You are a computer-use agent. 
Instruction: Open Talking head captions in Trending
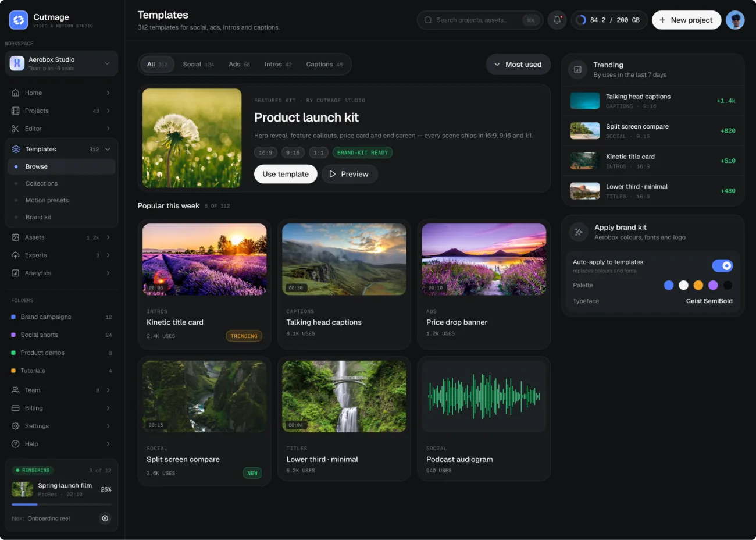point(653,101)
